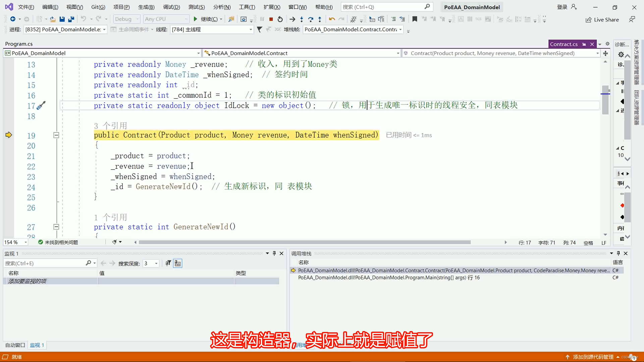Open the Git menu
Image resolution: width=644 pixels, height=362 pixels.
pyautogui.click(x=98, y=7)
